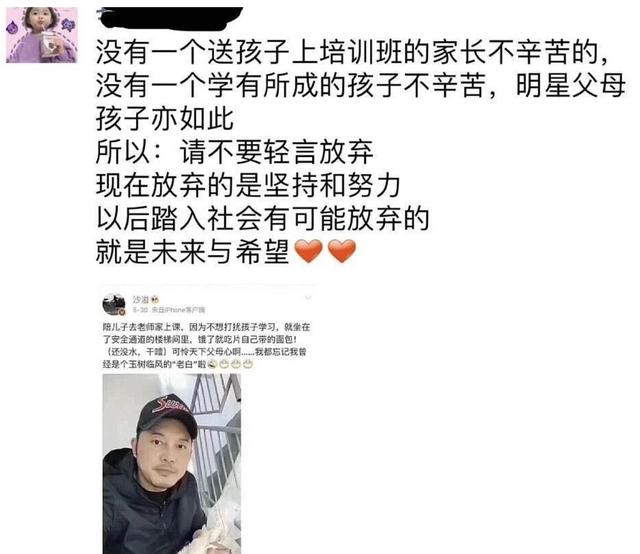Click the sweating face emoji after 啦
The height and width of the screenshot is (554, 640).
click(211, 364)
